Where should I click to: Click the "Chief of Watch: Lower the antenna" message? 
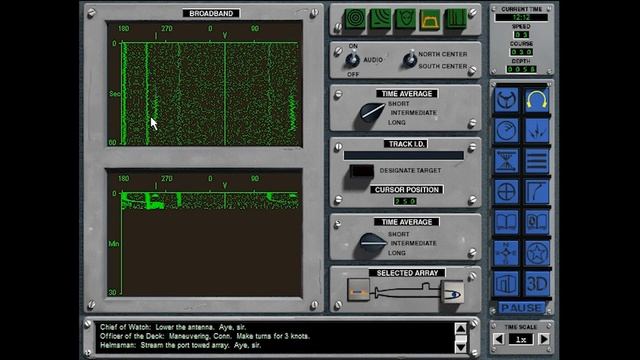click(x=173, y=327)
